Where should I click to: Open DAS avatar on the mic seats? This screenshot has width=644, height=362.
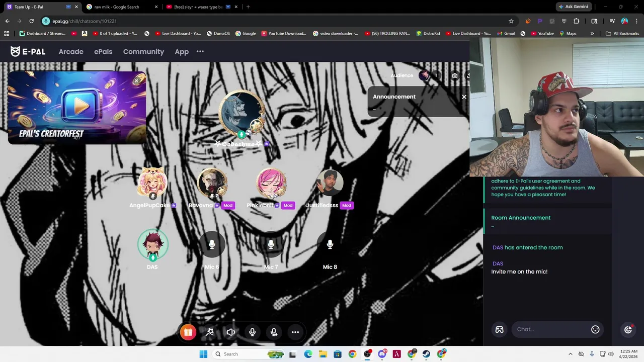click(152, 245)
